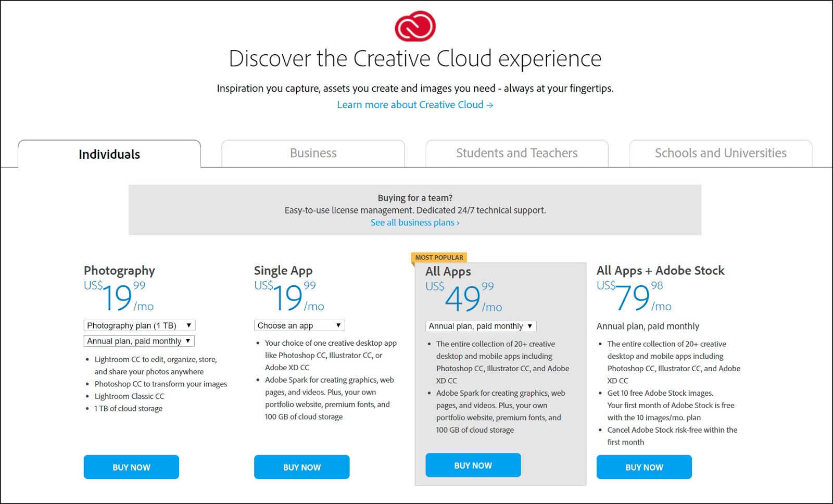Click the US$79.98/mo price
This screenshot has height=504, width=833.
click(634, 296)
